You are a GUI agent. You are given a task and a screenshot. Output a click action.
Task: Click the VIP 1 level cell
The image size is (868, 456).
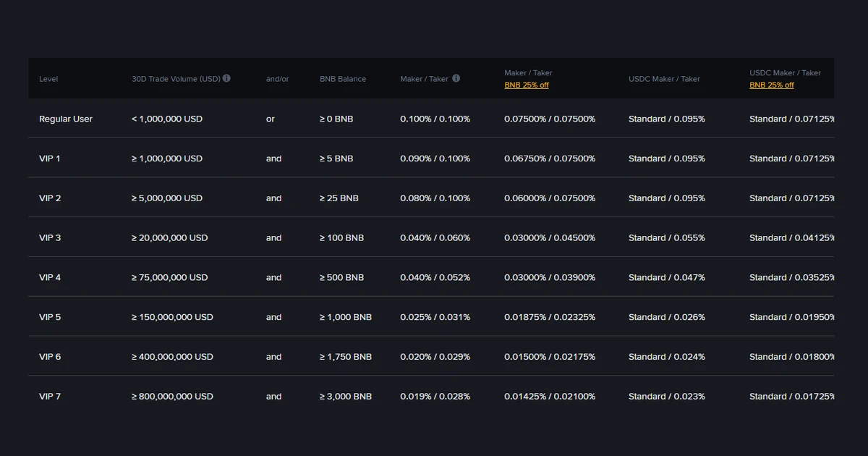pos(50,159)
